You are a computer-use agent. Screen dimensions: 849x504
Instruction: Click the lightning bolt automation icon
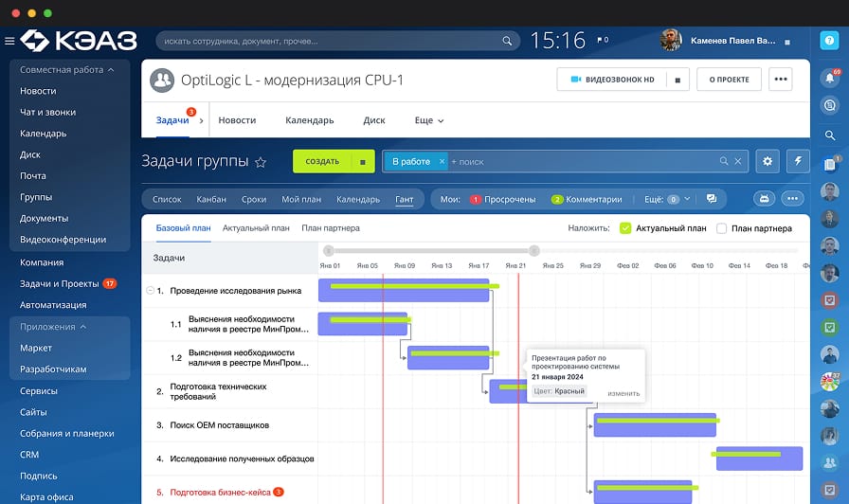(798, 161)
